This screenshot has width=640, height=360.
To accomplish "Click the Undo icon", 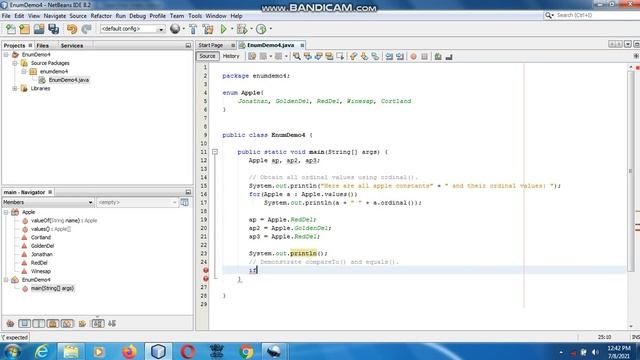I will [x=72, y=29].
